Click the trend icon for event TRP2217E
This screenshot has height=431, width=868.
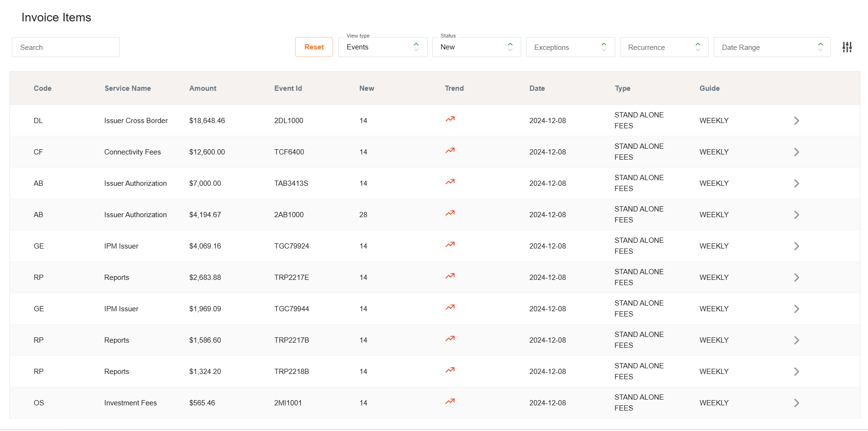(450, 276)
